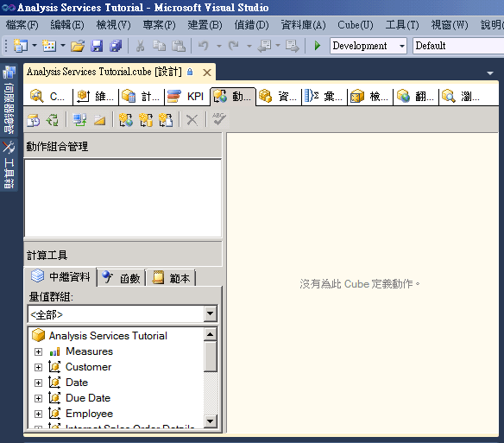
Task: Click the Paste clipboard icon
Action: pos(179,46)
